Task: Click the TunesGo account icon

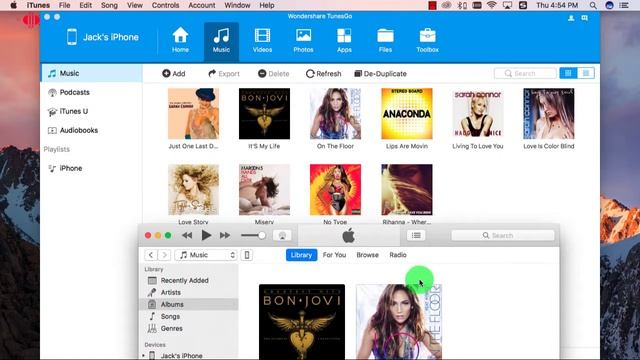Action: click(x=571, y=18)
